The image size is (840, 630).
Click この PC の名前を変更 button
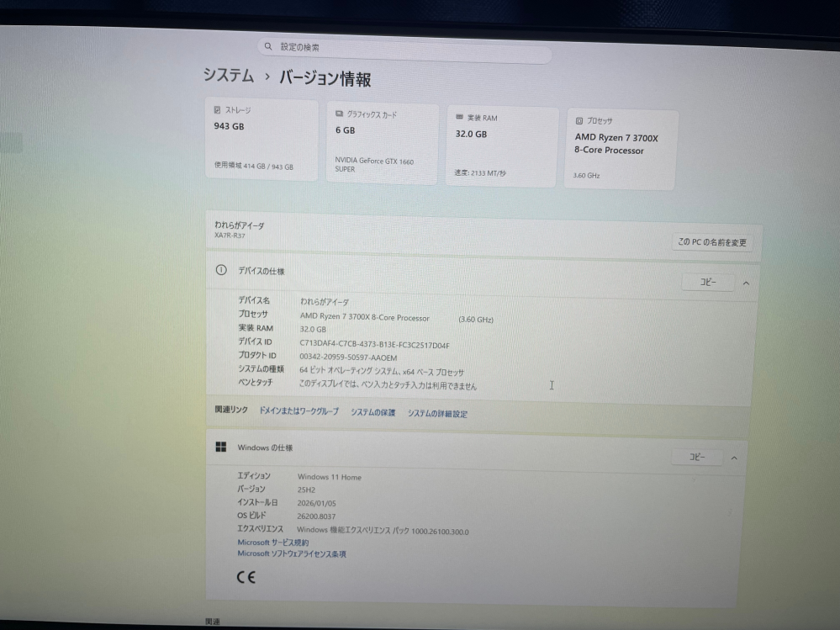(712, 242)
